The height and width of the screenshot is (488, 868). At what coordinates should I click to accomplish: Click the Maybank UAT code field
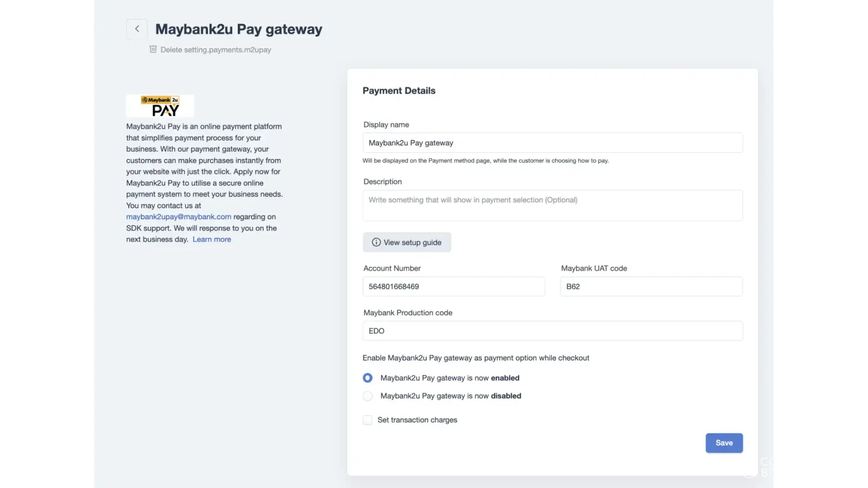click(x=651, y=286)
